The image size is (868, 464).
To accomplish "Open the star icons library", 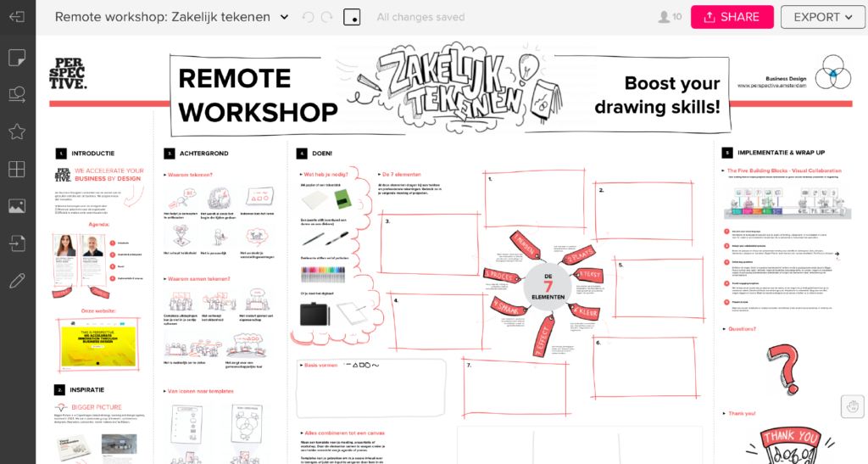I will click(x=17, y=131).
